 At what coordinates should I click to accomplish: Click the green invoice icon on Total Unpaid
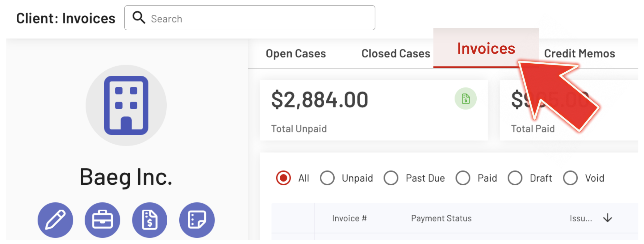point(466,99)
